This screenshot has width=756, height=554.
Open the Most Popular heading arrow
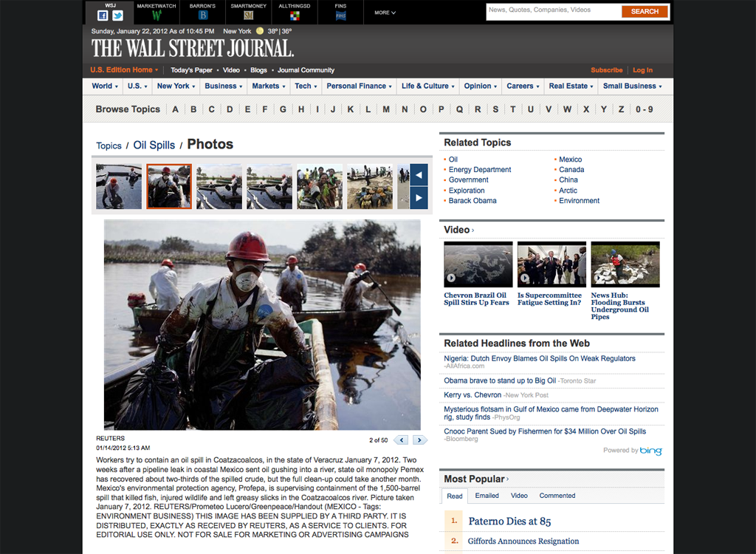508,479
